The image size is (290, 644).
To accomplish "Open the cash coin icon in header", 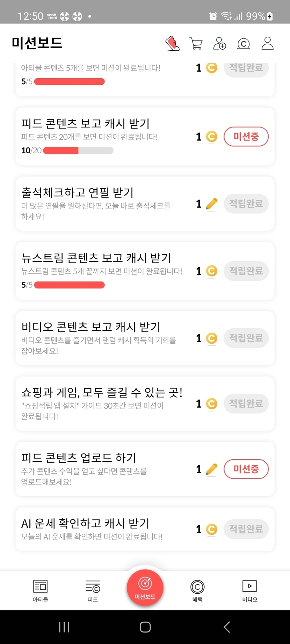I will tap(244, 44).
